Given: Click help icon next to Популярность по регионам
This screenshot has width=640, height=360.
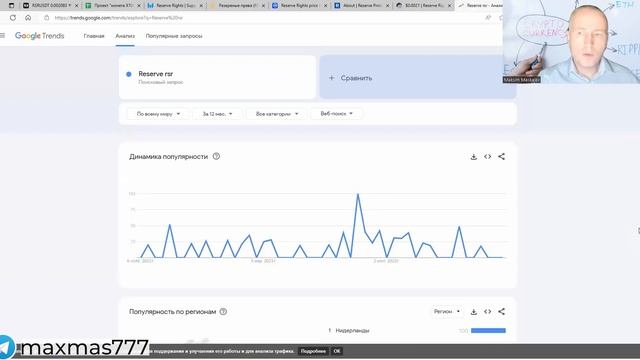Looking at the screenshot, I should click(223, 311).
